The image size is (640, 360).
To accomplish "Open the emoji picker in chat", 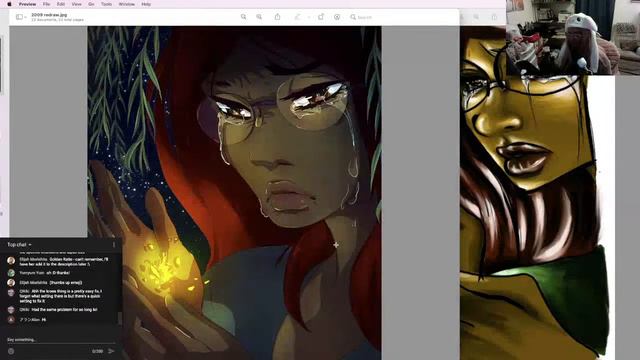I will [11, 351].
